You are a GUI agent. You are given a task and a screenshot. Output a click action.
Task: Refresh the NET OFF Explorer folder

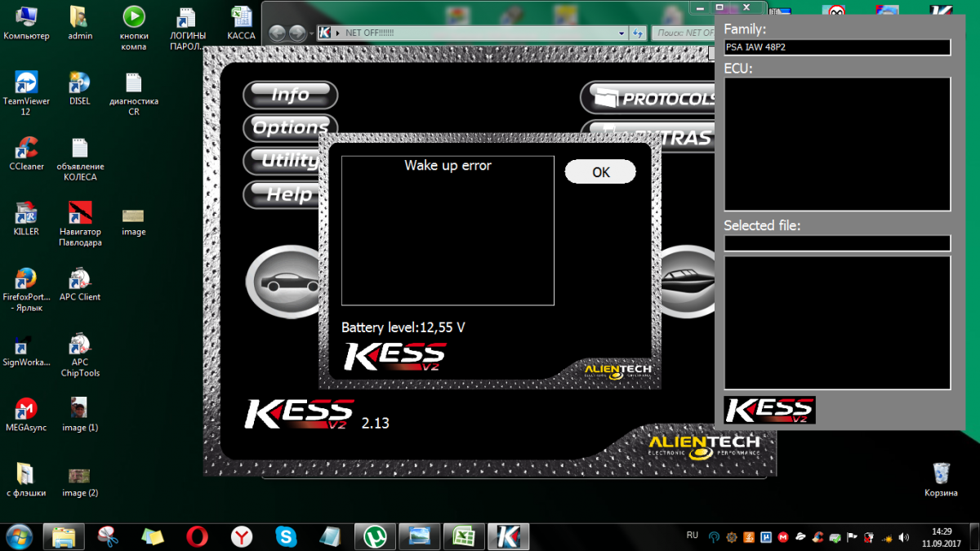638,33
